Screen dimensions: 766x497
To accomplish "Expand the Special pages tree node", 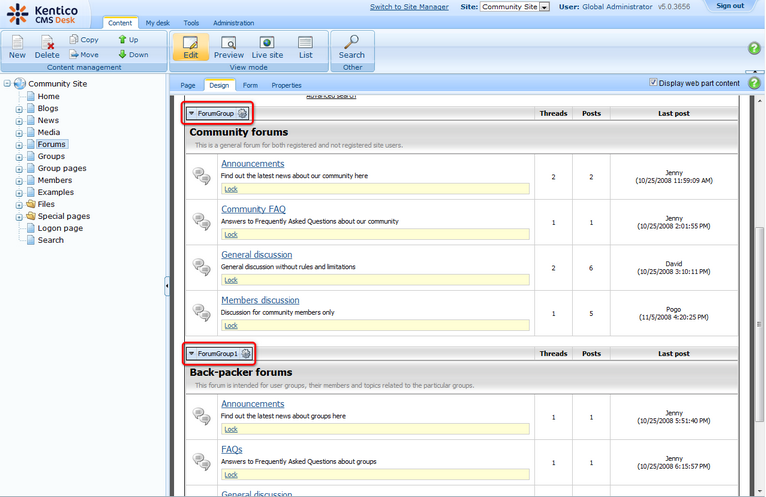I will [19, 216].
